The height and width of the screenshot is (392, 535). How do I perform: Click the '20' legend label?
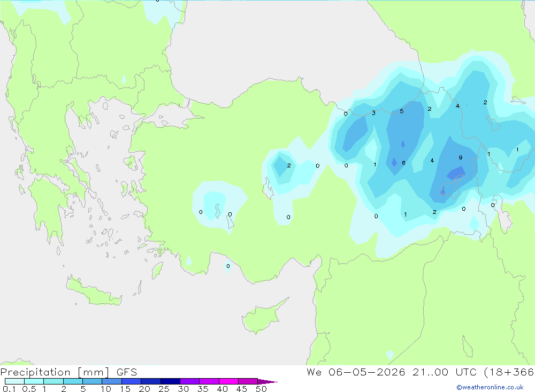coord(144,389)
